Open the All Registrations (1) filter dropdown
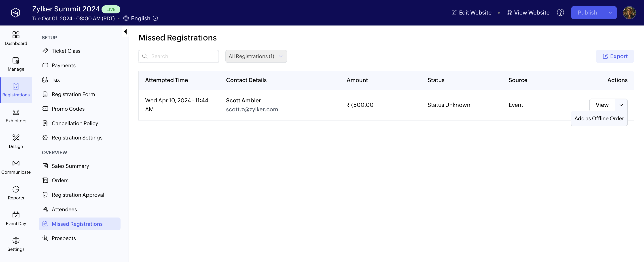 tap(256, 56)
